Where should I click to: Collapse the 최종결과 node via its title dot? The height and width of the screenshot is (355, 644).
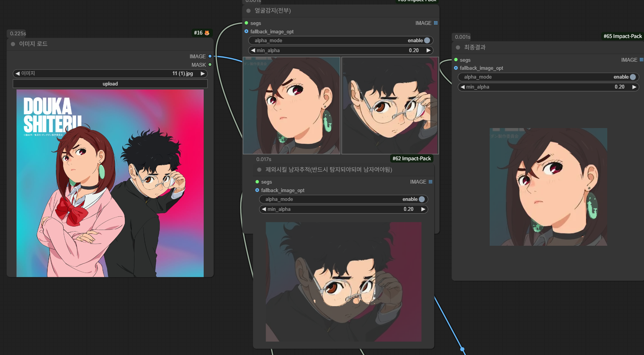[458, 48]
